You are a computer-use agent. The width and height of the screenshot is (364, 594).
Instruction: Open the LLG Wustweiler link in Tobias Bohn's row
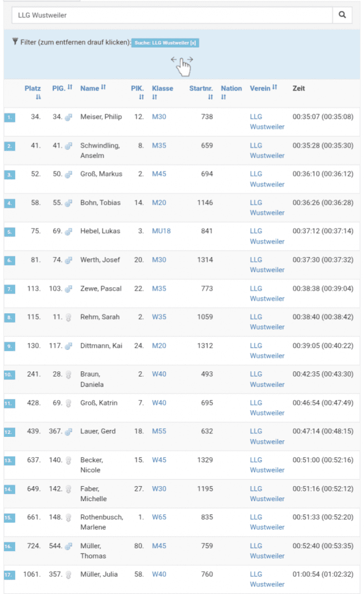(x=267, y=208)
